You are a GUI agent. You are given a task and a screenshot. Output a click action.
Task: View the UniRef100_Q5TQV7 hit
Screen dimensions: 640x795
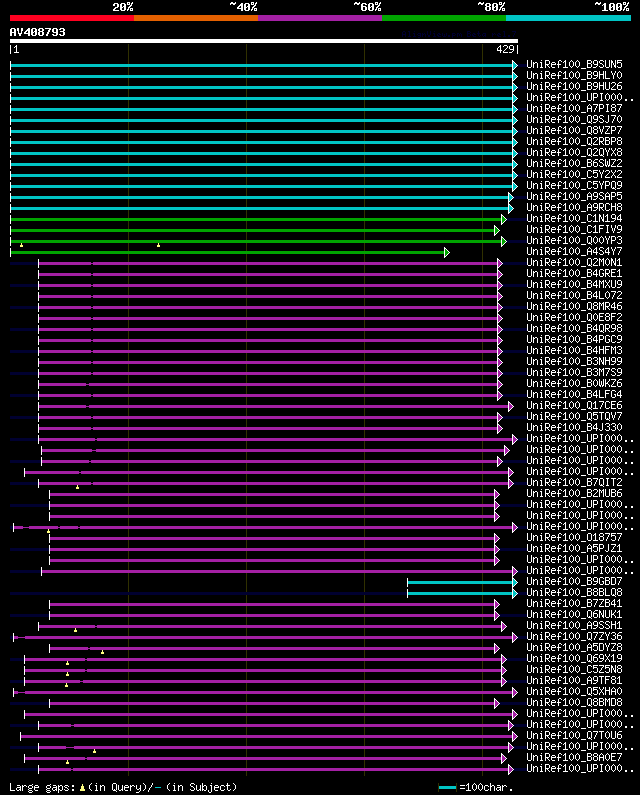click(x=574, y=416)
